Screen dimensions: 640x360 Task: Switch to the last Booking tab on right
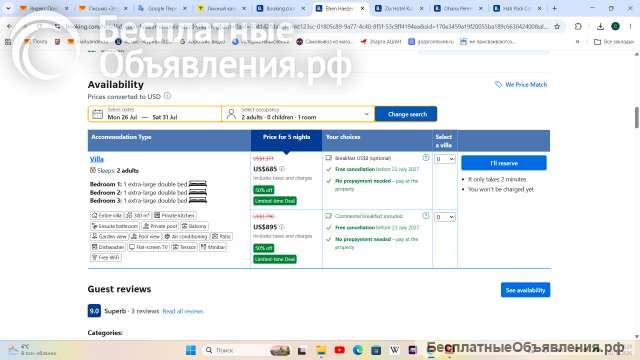tap(518, 8)
